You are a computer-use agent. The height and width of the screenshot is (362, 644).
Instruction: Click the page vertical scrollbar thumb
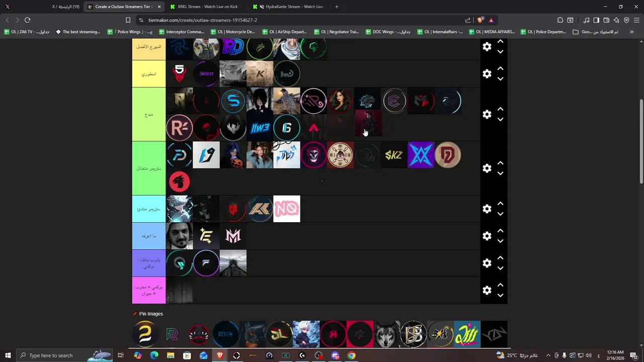pyautogui.click(x=641, y=141)
